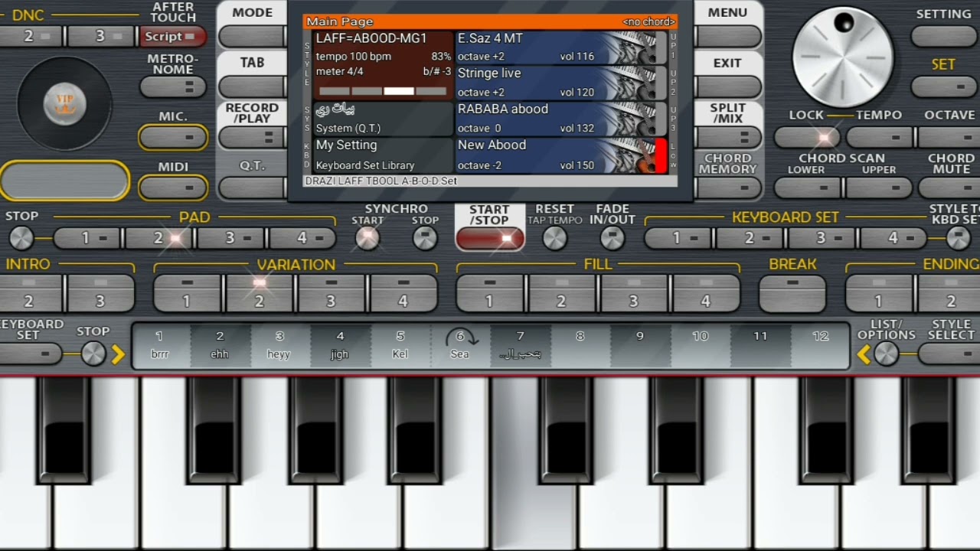Select KEYBOARD SET 4

(x=893, y=239)
